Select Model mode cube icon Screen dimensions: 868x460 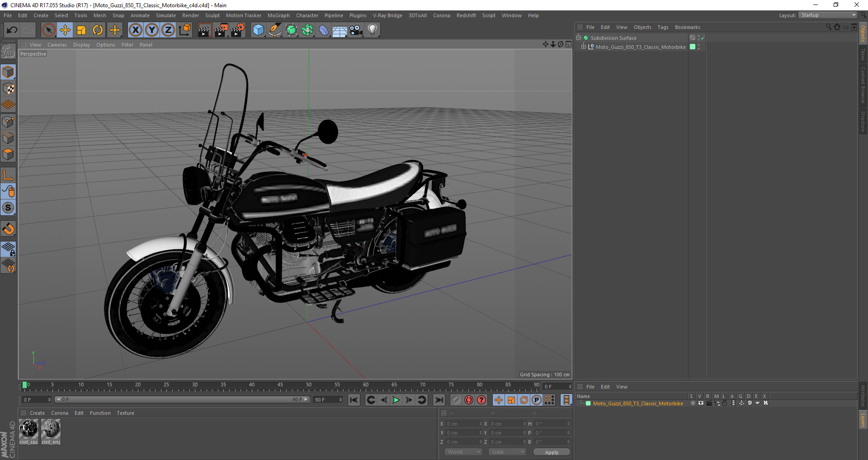coord(8,72)
